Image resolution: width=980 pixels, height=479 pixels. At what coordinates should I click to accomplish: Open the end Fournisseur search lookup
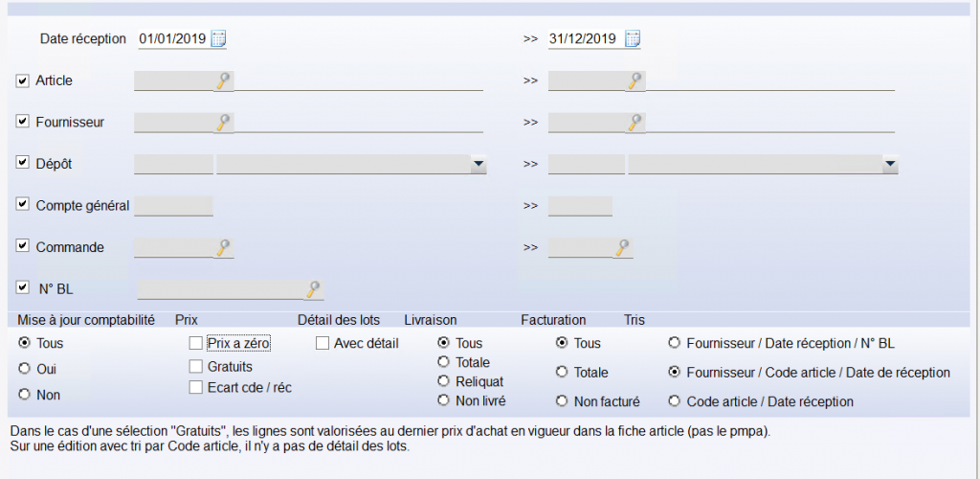tap(635, 123)
